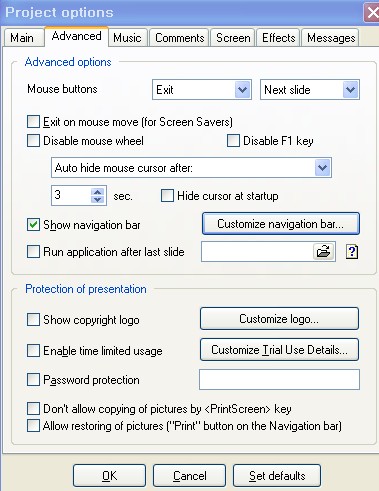
Task: Open Customize logo dialog
Action: [279, 319]
